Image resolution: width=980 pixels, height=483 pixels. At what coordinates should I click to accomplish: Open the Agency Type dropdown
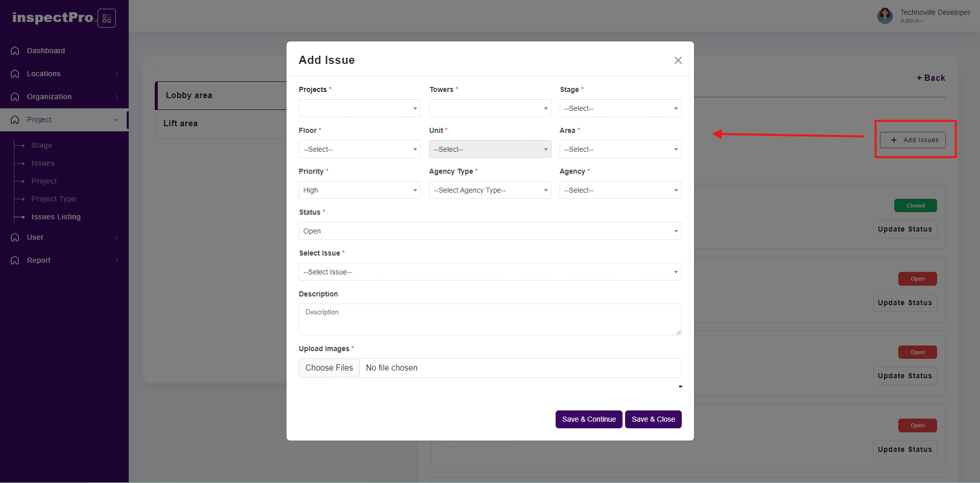point(489,190)
